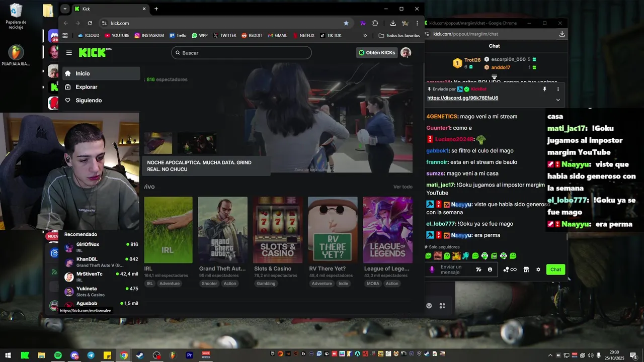Open Premiere Pro from taskbar
Viewport: 644px width, 362px height.
coord(190,355)
